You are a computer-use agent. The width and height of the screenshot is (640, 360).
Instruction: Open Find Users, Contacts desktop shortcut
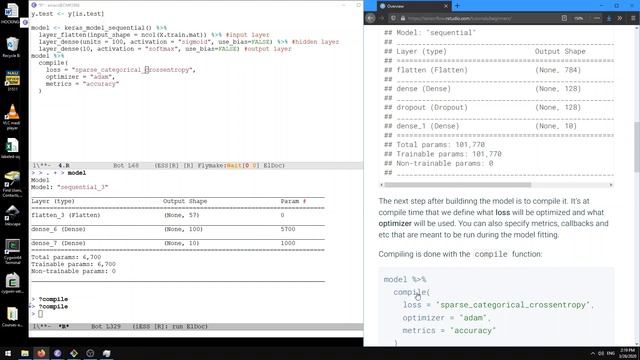(x=12, y=184)
